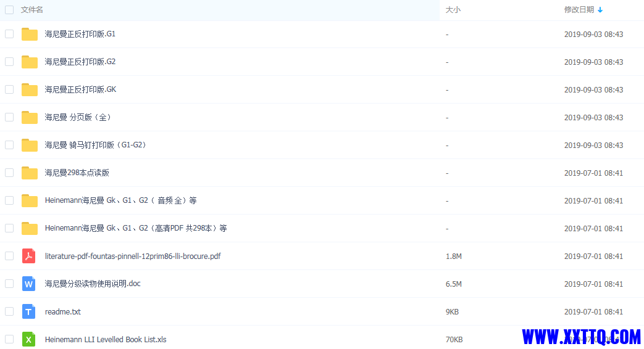Click date of 海尼曼 分页版（全）row
This screenshot has width=644, height=349.
pyautogui.click(x=593, y=118)
